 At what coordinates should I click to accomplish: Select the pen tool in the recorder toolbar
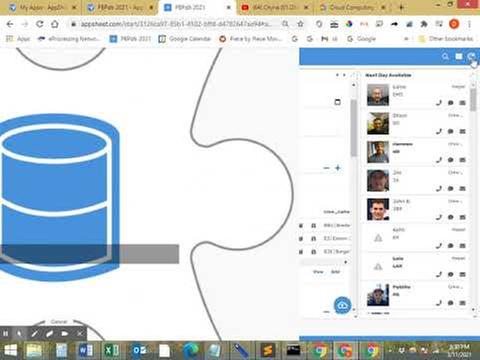35,333
